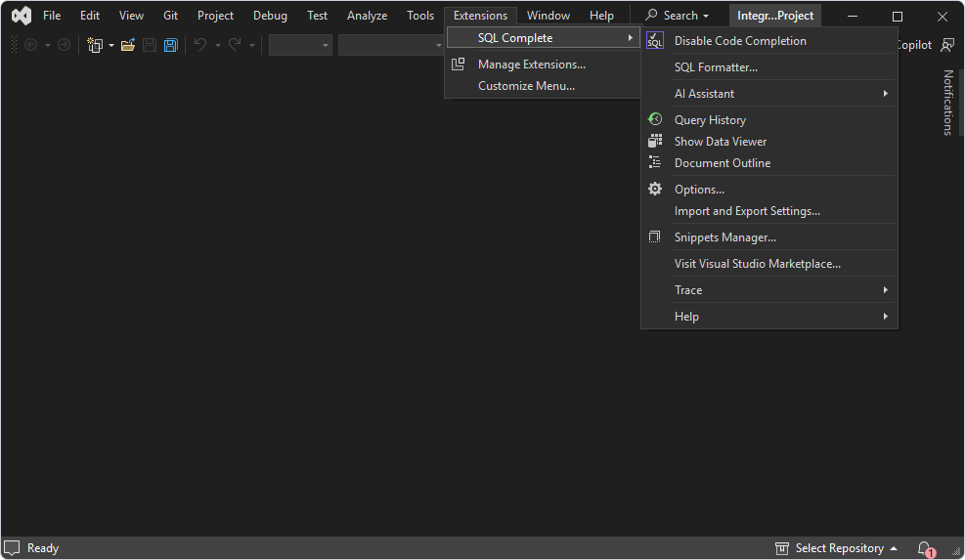Click the SQL code completion icon
965x560 pixels.
point(655,41)
